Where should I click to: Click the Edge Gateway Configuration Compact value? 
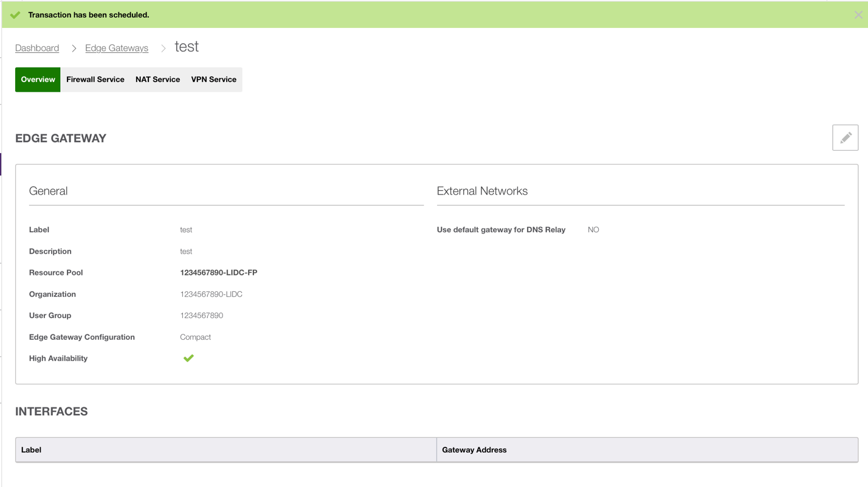195,336
